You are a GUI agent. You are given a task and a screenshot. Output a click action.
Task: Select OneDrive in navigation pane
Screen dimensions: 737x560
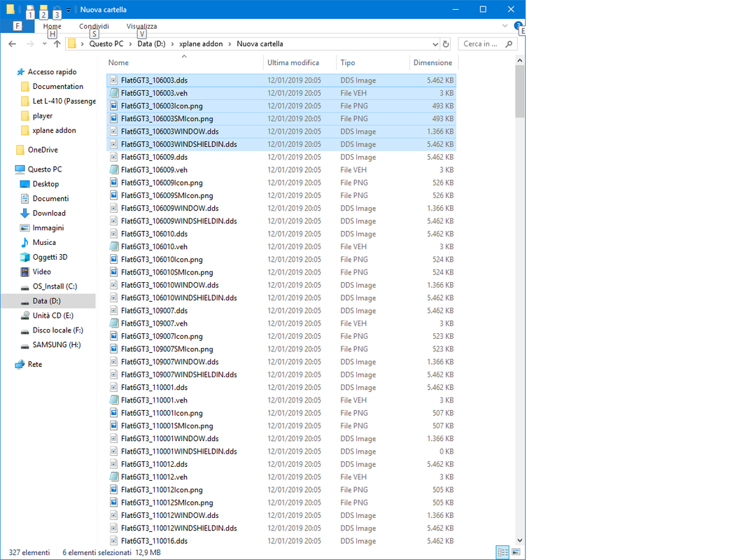[43, 150]
